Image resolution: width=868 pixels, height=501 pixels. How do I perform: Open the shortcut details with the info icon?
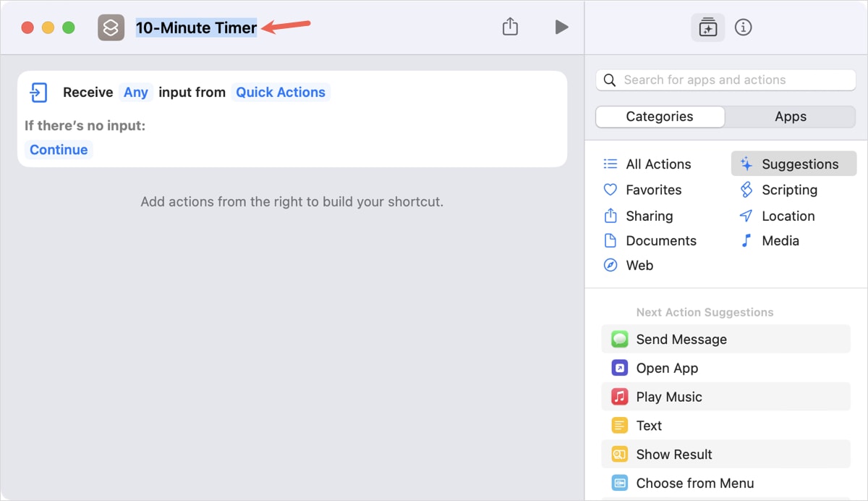tap(743, 27)
